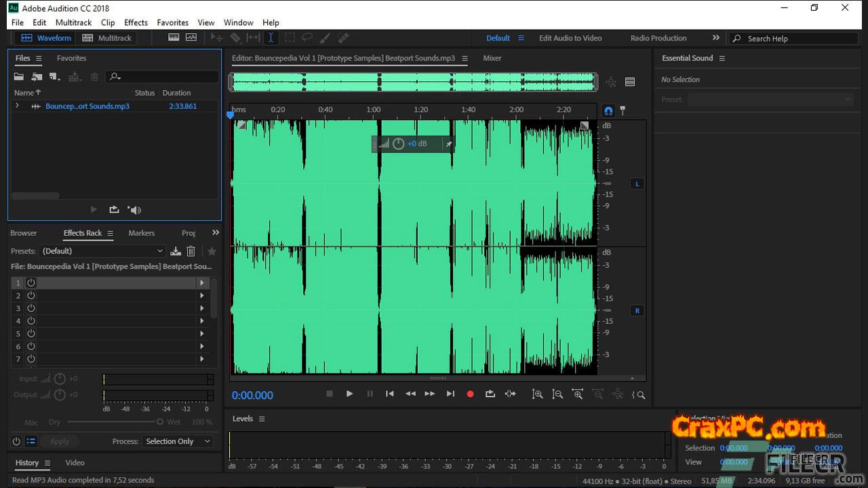The height and width of the screenshot is (488, 868).
Task: Select the Time Selection tool
Action: (x=271, y=38)
